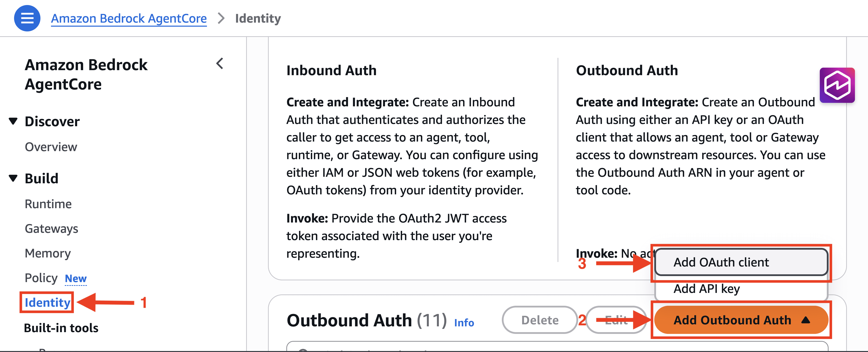Screen dimensions: 868x352
Task: Open Policy in the sidebar
Action: click(x=41, y=278)
